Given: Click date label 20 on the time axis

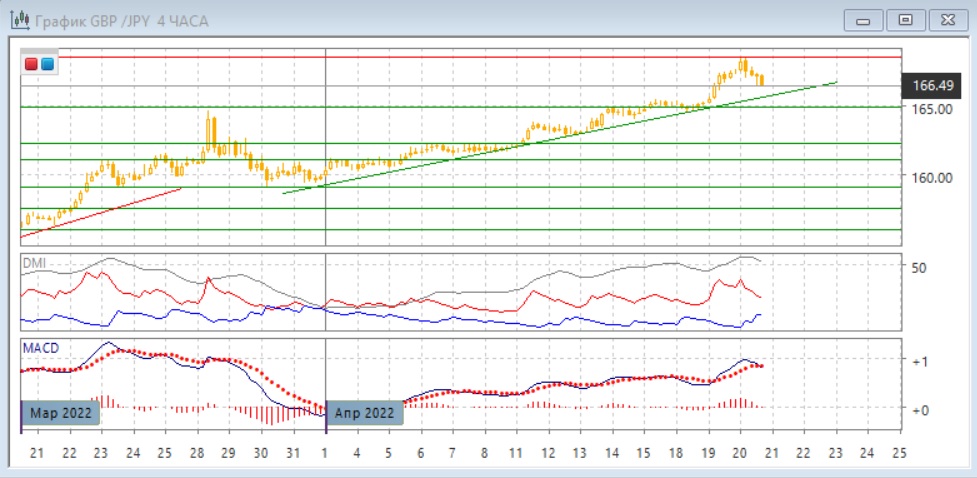Looking at the screenshot, I should pyautogui.click(x=740, y=452).
